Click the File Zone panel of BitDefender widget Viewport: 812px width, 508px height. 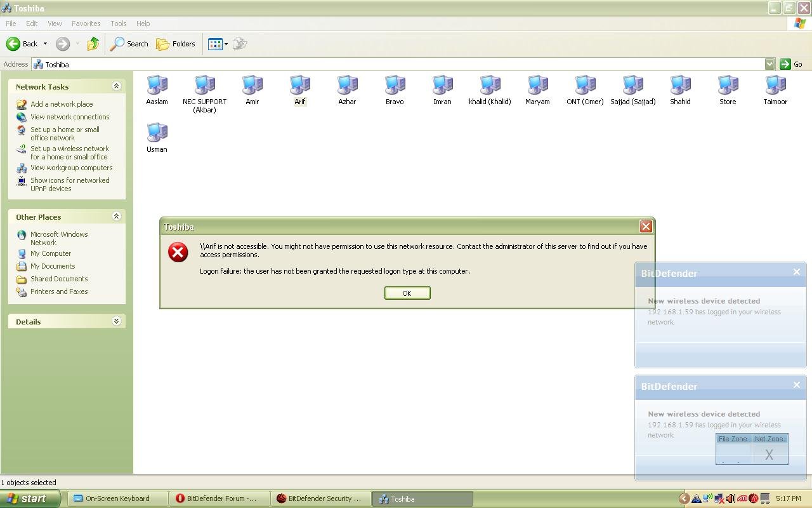(733, 449)
